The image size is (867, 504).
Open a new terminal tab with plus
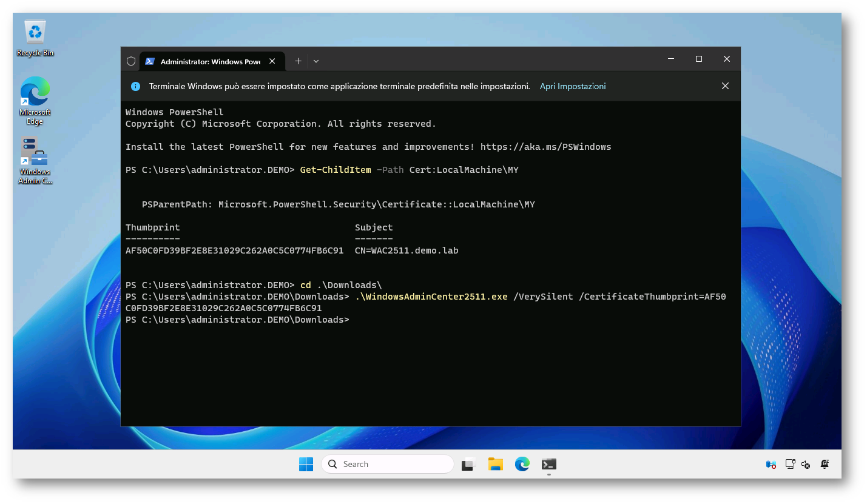click(x=298, y=61)
